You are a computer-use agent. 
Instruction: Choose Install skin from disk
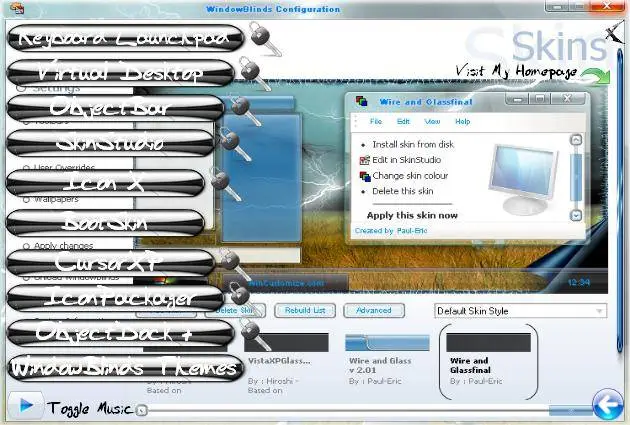(x=413, y=144)
